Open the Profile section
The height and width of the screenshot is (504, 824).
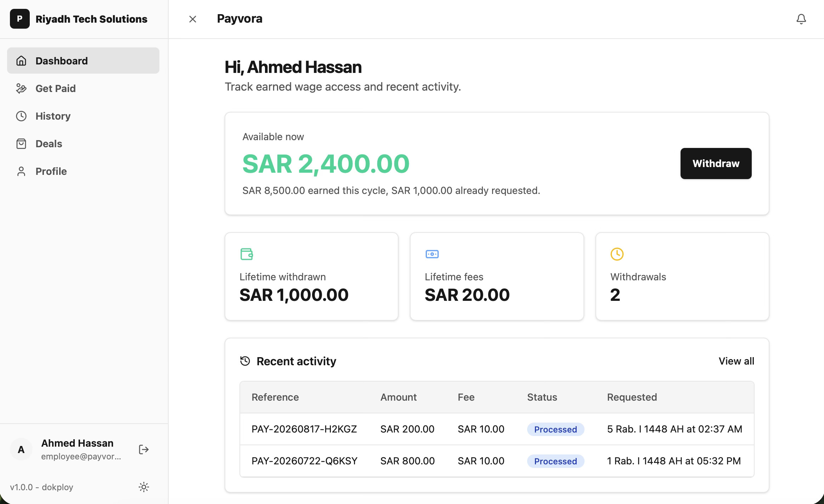pos(83,171)
